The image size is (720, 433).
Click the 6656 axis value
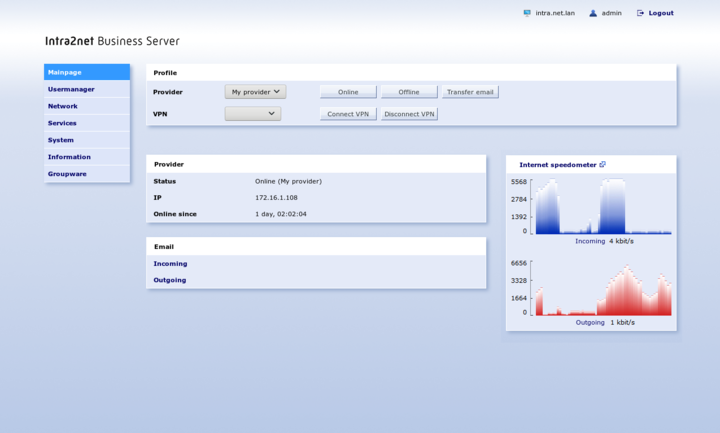(519, 263)
